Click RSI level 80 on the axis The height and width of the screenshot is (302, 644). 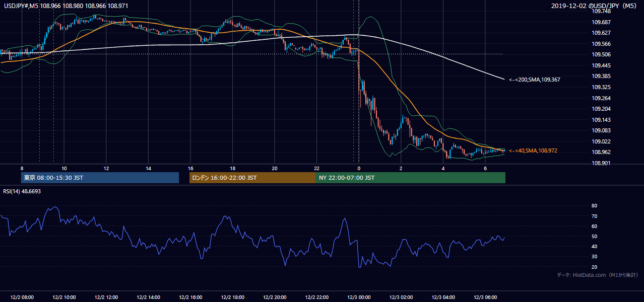(x=595, y=206)
